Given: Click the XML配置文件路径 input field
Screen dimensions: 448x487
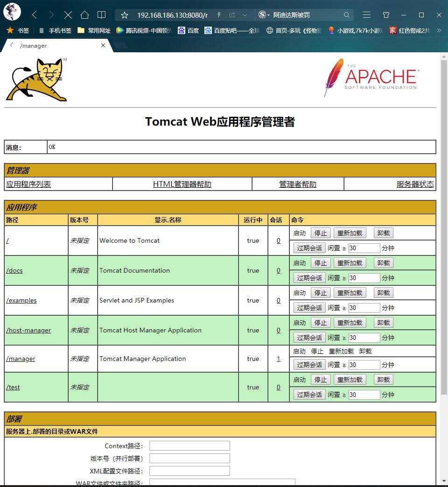Looking at the screenshot, I should (x=189, y=471).
